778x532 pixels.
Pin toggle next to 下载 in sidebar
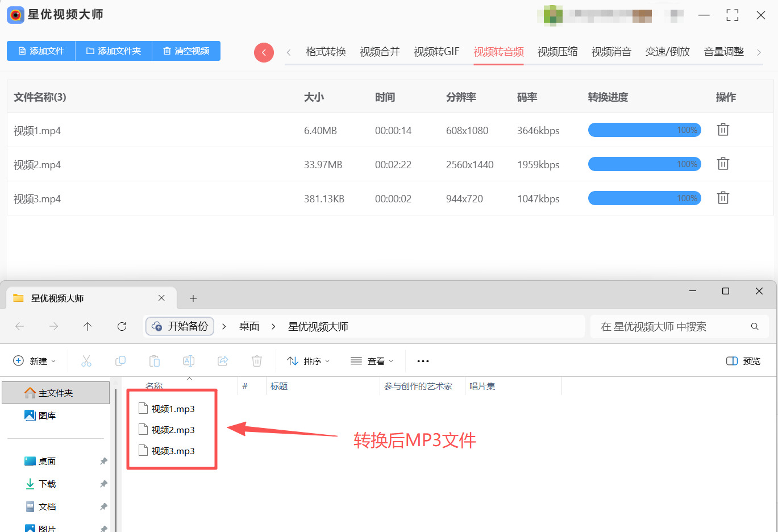click(103, 484)
